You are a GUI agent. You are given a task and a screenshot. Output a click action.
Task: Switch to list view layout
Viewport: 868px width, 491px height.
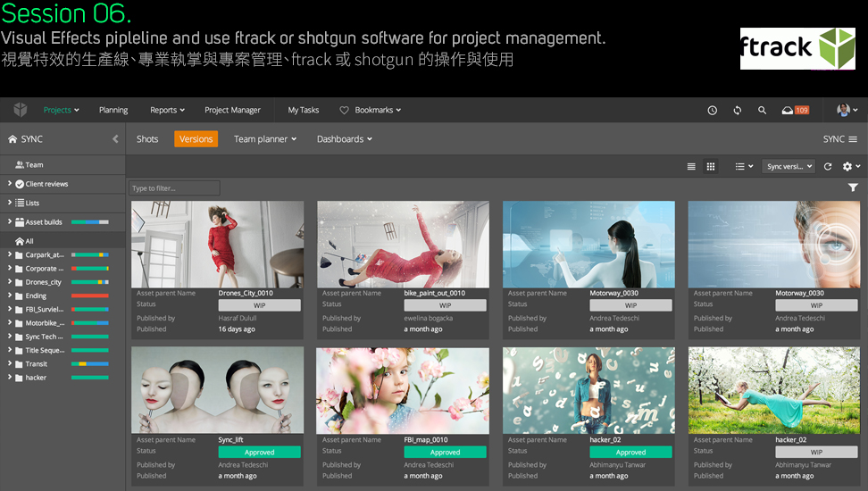691,167
